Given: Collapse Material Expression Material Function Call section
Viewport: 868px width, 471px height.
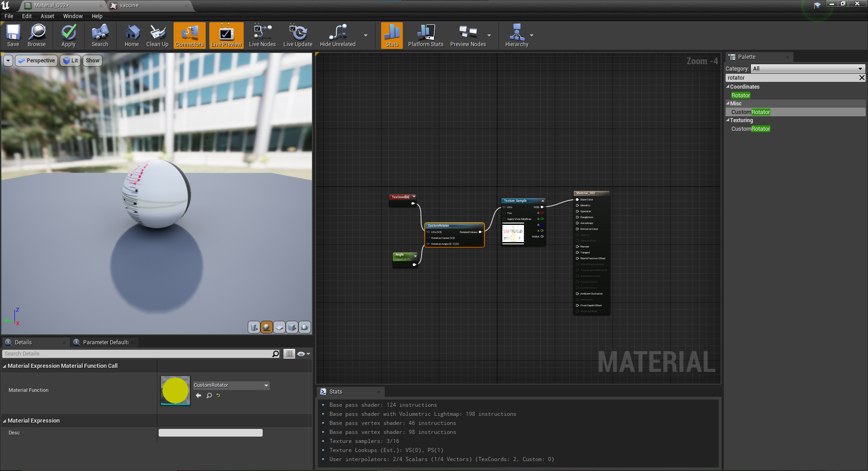Looking at the screenshot, I should [x=5, y=366].
